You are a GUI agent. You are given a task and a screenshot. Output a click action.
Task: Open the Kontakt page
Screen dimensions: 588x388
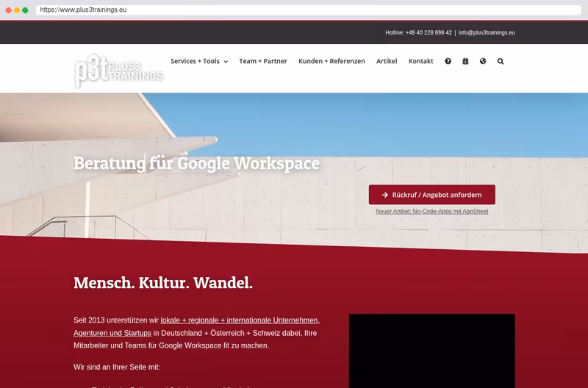coord(420,61)
